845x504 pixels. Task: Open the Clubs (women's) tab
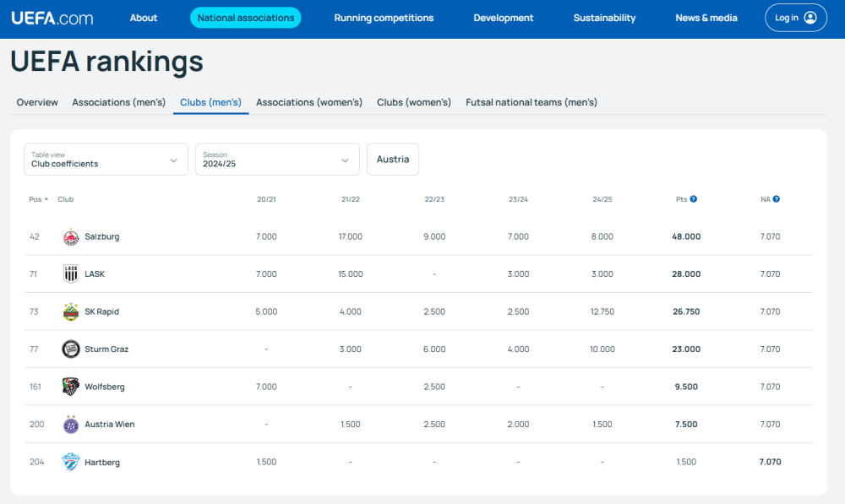(414, 102)
